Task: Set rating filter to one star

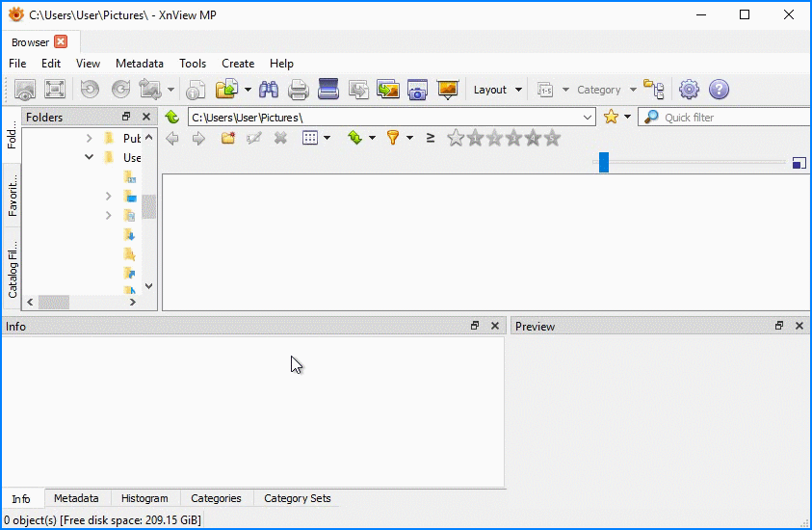Action: pos(475,138)
